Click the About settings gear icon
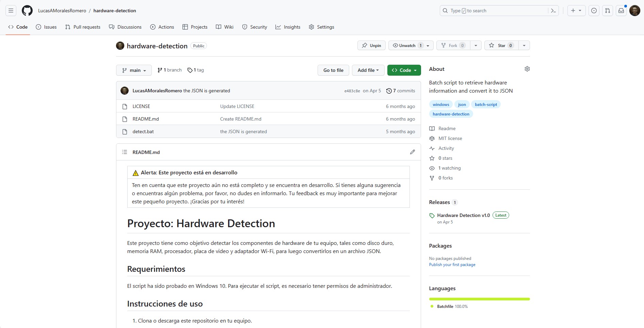Viewport: 644px width, 328px height. pyautogui.click(x=527, y=69)
